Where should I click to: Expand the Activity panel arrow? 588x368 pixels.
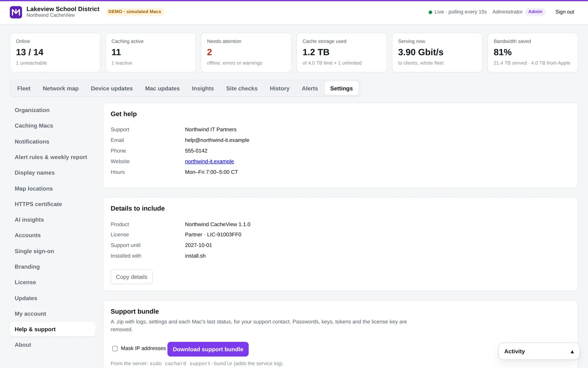(x=572, y=352)
